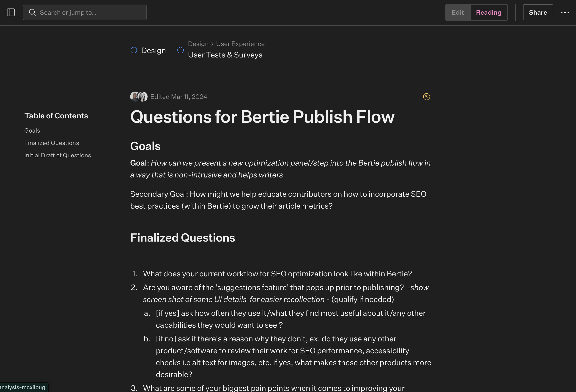Toggle the sidebar panel icon
Image resolution: width=576 pixels, height=392 pixels.
pyautogui.click(x=11, y=12)
